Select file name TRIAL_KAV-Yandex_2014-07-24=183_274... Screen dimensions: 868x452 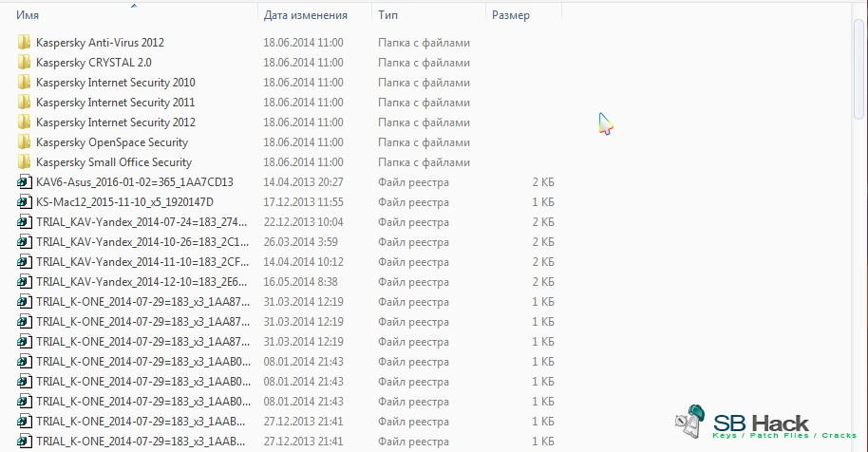click(x=142, y=222)
